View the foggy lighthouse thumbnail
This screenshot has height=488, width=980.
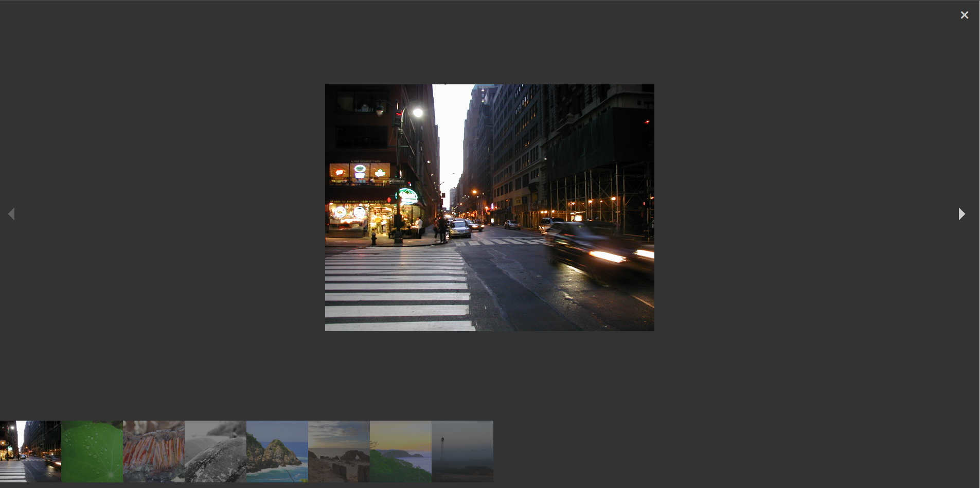click(x=462, y=451)
